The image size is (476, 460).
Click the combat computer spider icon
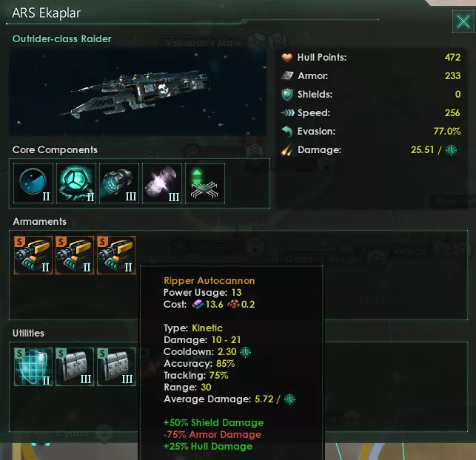(x=205, y=183)
